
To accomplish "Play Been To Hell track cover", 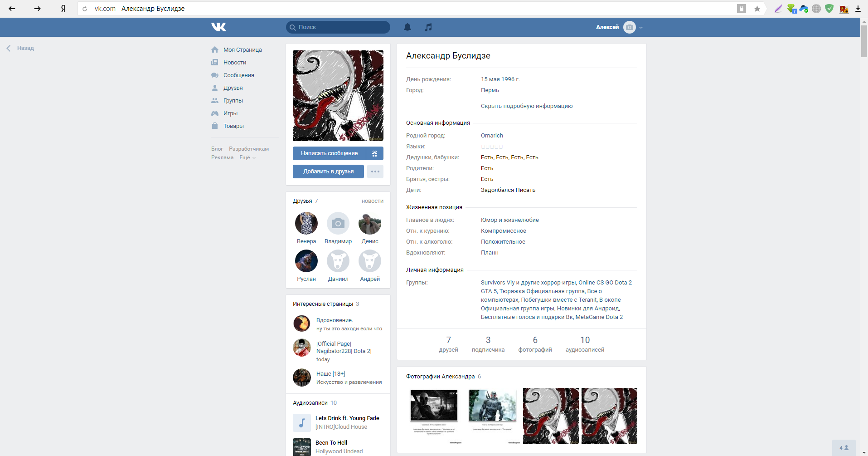I will click(x=302, y=447).
